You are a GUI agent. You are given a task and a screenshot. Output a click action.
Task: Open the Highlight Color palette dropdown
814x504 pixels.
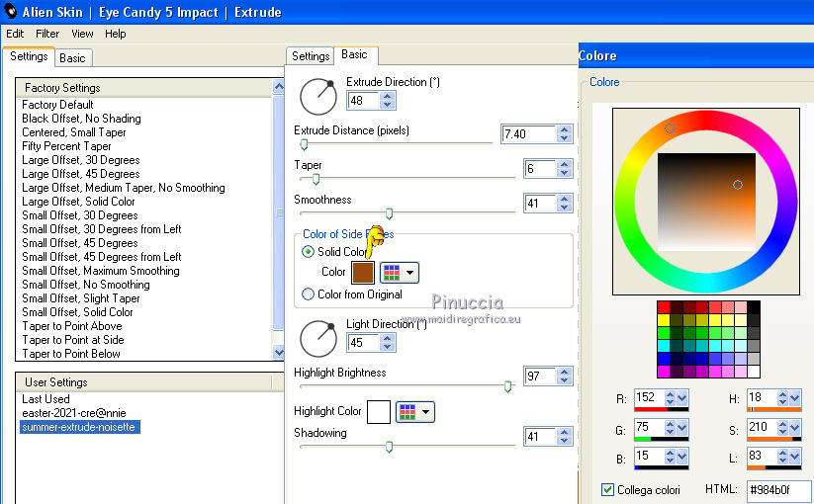click(x=414, y=412)
